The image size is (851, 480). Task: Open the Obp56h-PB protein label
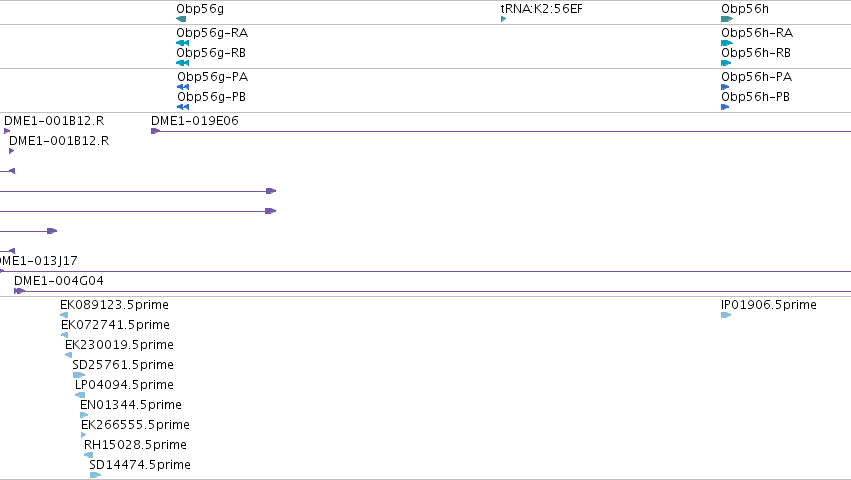(x=755, y=97)
